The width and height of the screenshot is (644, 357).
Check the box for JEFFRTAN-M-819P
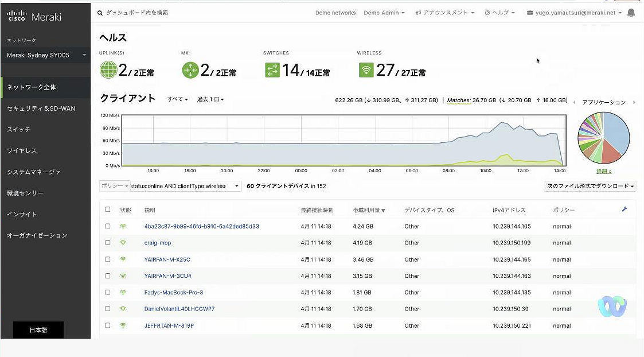(108, 325)
